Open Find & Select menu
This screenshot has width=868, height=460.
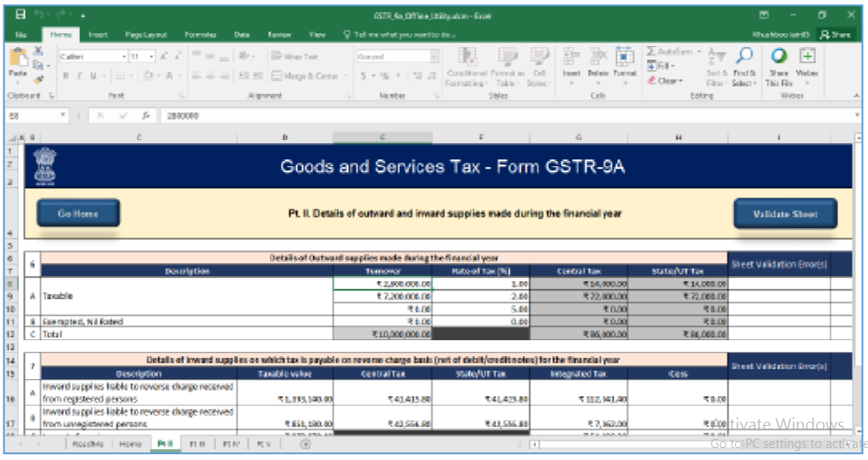pyautogui.click(x=744, y=66)
